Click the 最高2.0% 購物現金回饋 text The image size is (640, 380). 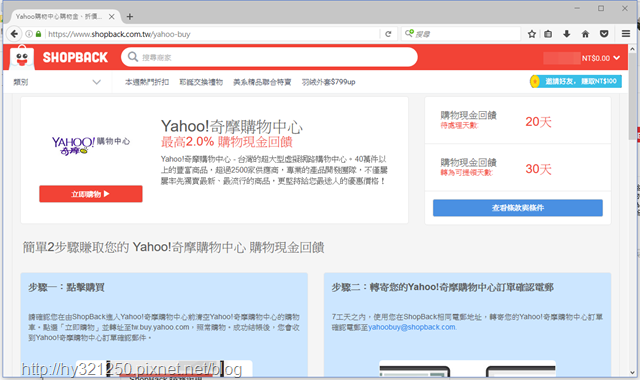pyautogui.click(x=227, y=142)
